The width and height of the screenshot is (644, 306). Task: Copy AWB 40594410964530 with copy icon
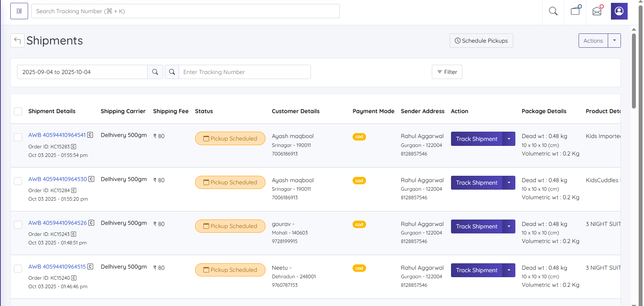91,179
